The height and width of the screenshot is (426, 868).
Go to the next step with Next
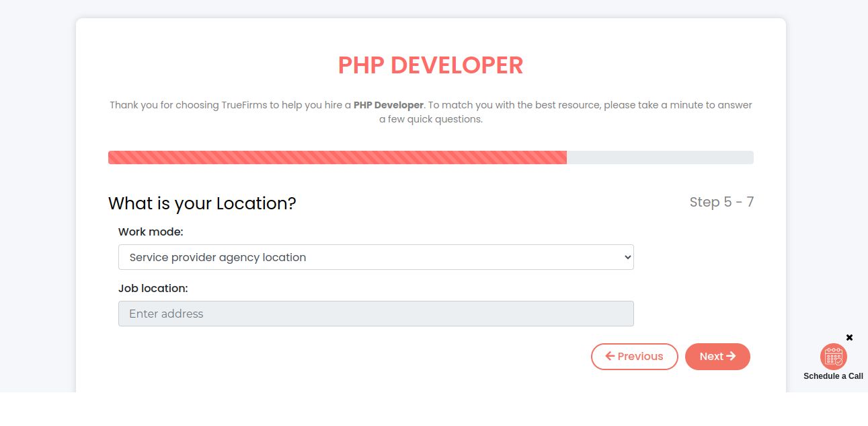tap(717, 357)
